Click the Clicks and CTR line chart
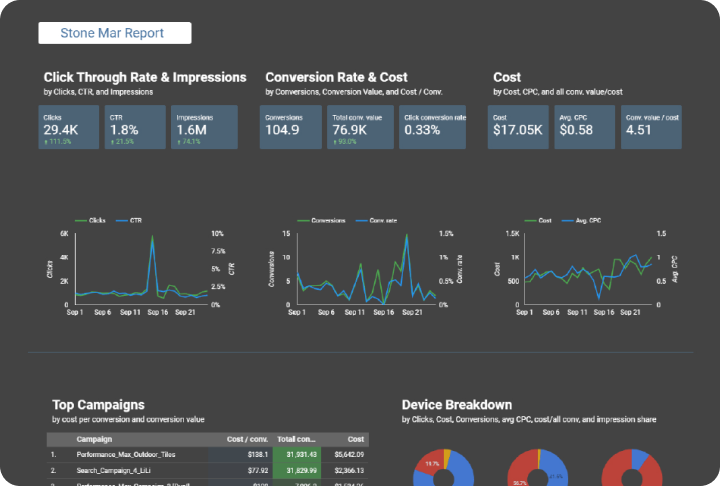This screenshot has height=486, width=720. 140,269
